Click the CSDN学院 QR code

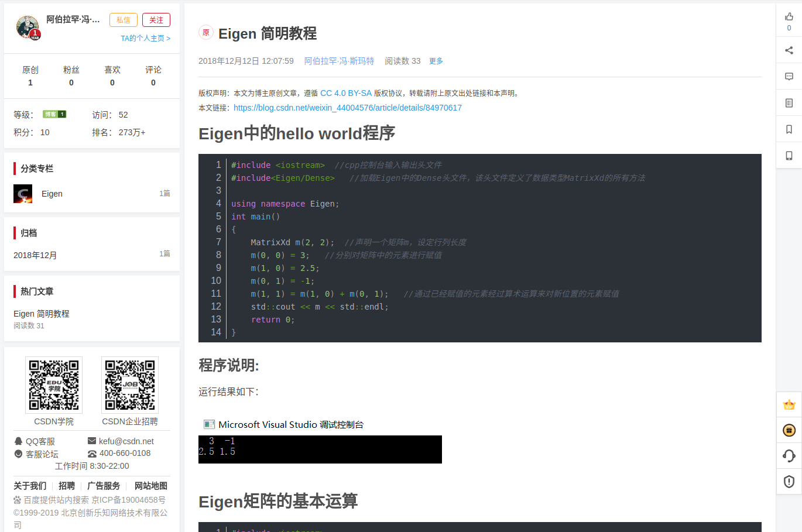(x=54, y=385)
